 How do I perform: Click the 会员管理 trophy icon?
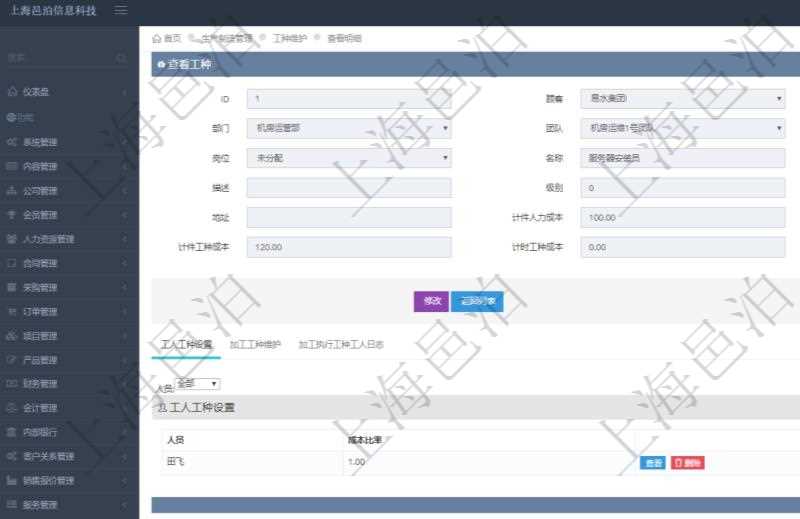click(x=12, y=215)
